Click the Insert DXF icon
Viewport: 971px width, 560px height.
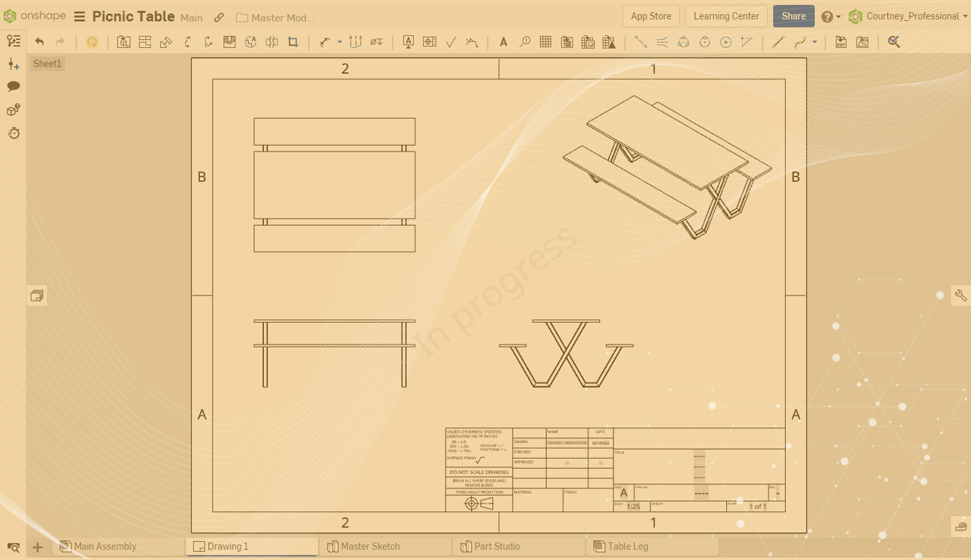[x=841, y=42]
